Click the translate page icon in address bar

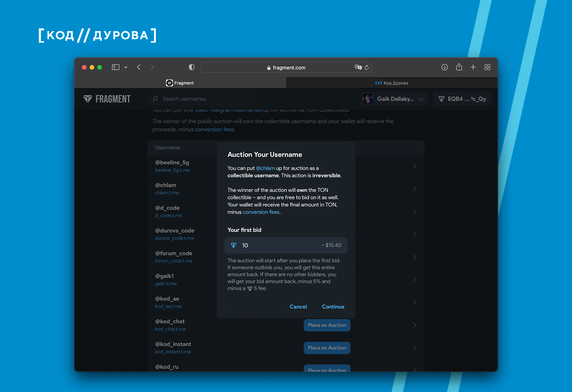click(x=358, y=67)
